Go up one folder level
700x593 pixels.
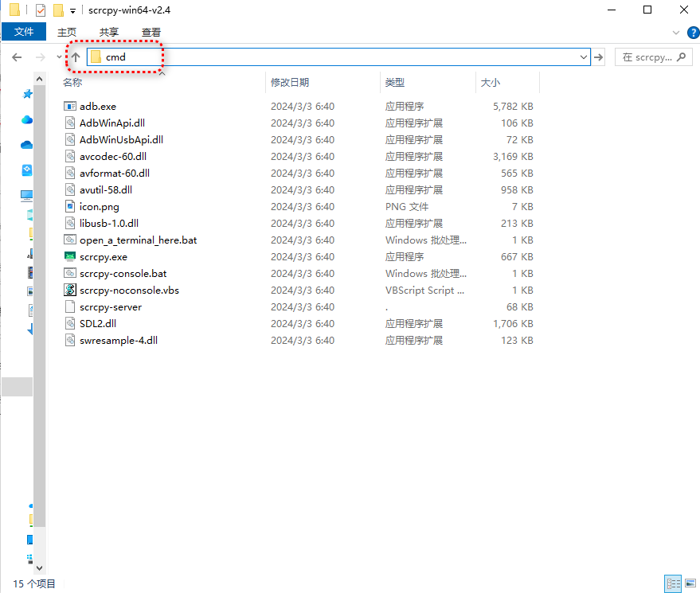point(76,57)
